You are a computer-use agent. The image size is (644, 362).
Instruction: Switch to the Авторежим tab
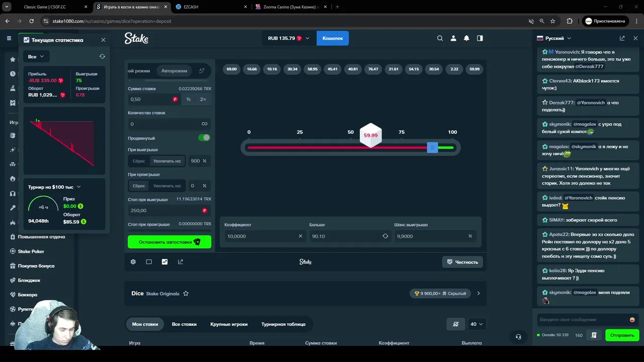[174, 71]
